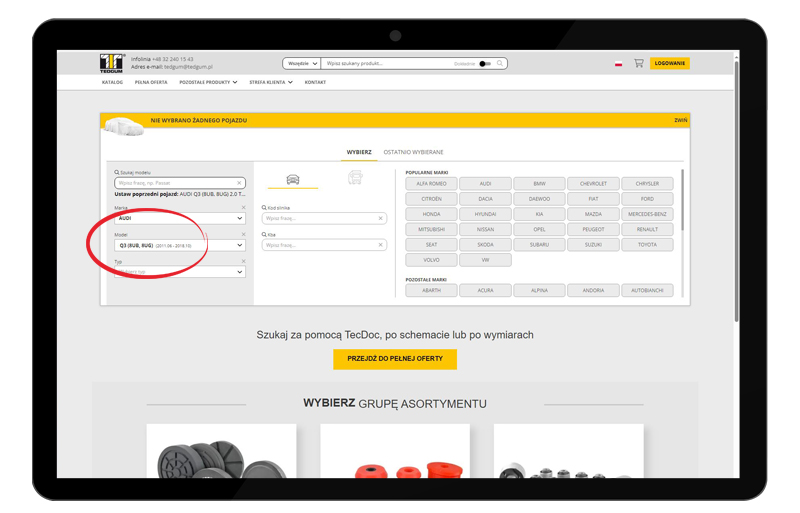
Task: Select the Honda brand button
Action: (431, 214)
